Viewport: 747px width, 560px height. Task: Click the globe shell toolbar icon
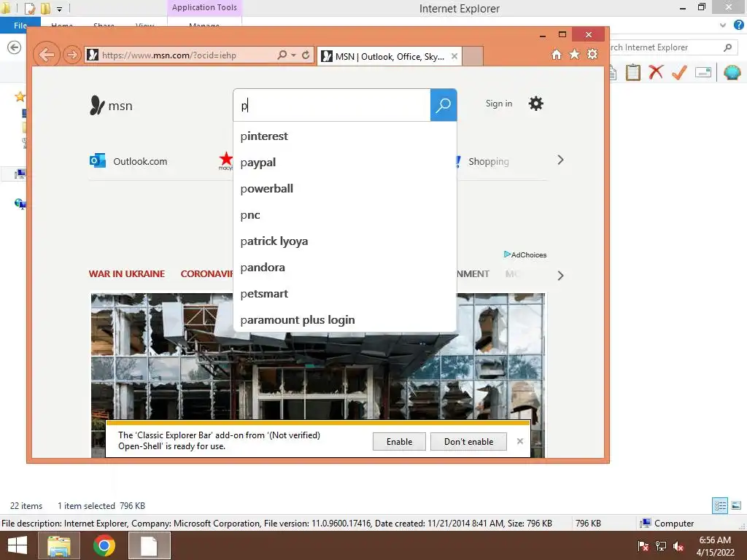(x=732, y=72)
